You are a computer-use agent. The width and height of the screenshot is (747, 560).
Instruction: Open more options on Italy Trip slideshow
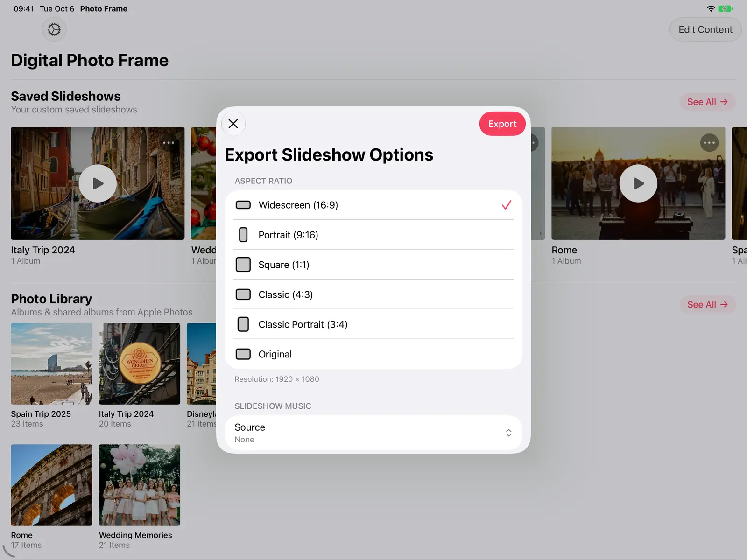point(169,143)
